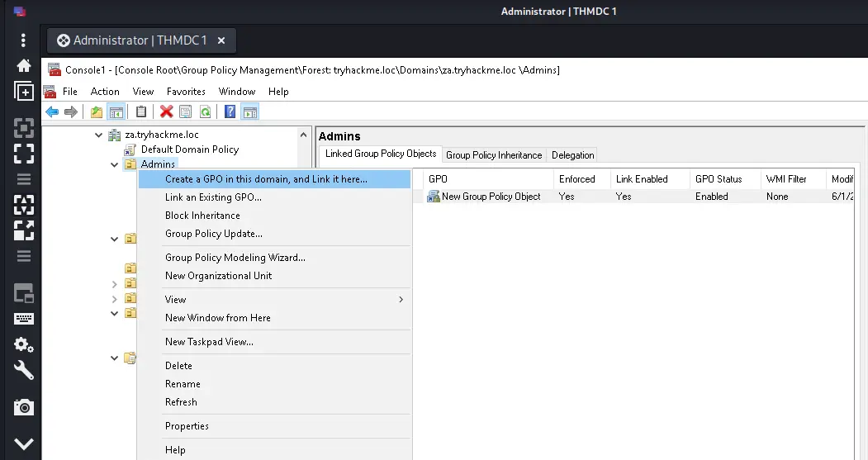Switch to the Group Policy Inheritance tab
Viewport: 868px width, 460px height.
[494, 155]
